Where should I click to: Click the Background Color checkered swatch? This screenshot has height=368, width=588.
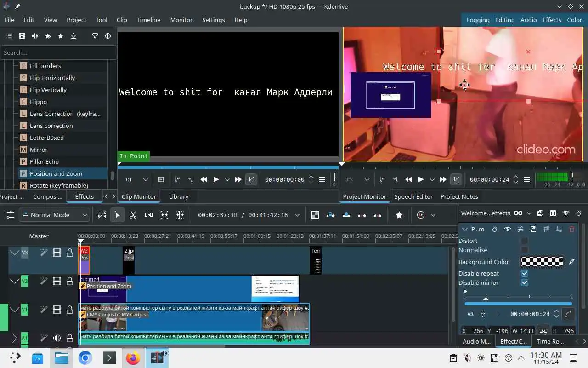point(542,262)
